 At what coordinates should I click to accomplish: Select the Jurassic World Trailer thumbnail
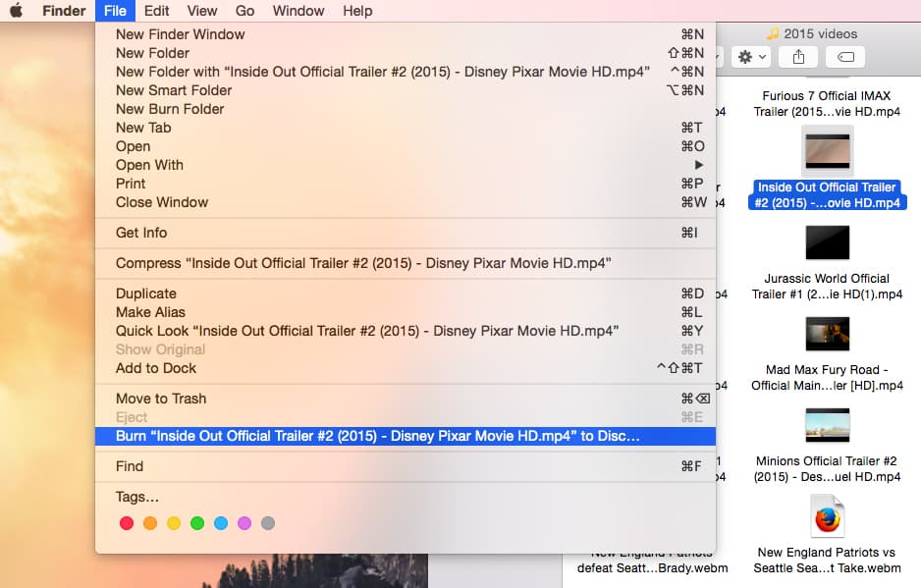pyautogui.click(x=828, y=242)
